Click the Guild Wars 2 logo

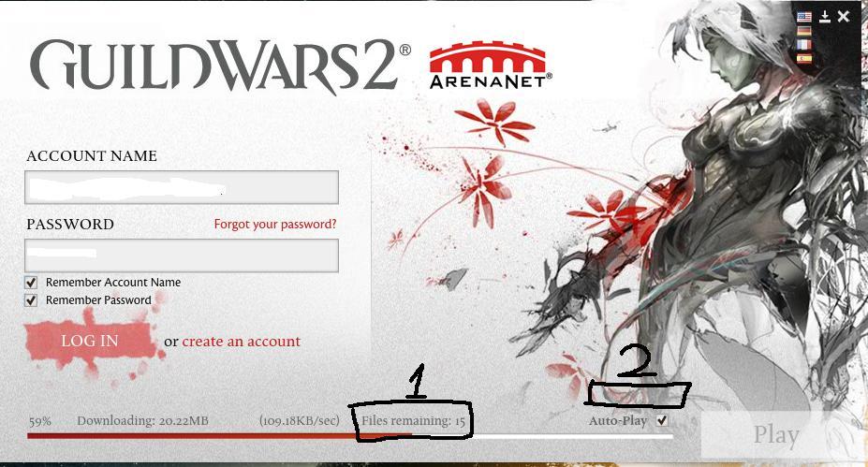click(x=220, y=65)
